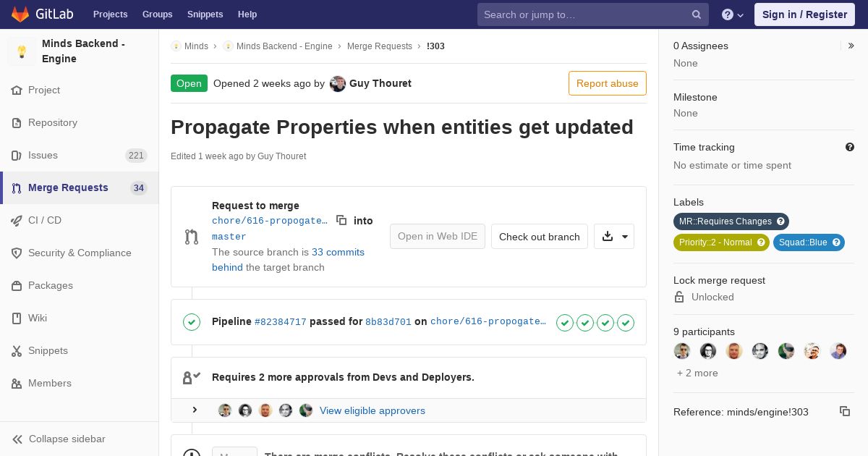Collapse the right sidebar with double chevron
This screenshot has width=868, height=456.
click(851, 46)
